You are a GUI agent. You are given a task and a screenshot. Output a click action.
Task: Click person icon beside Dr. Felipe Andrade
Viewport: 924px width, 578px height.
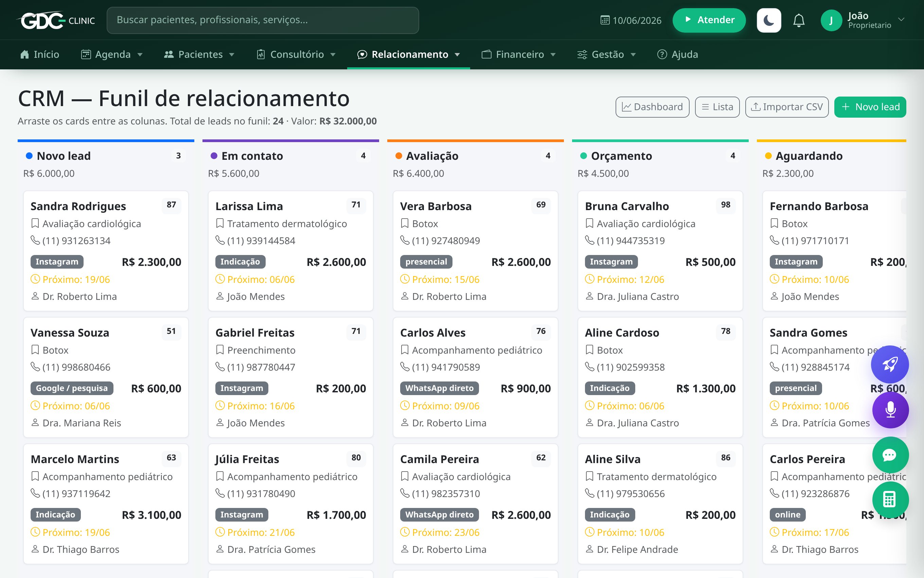[x=589, y=549]
